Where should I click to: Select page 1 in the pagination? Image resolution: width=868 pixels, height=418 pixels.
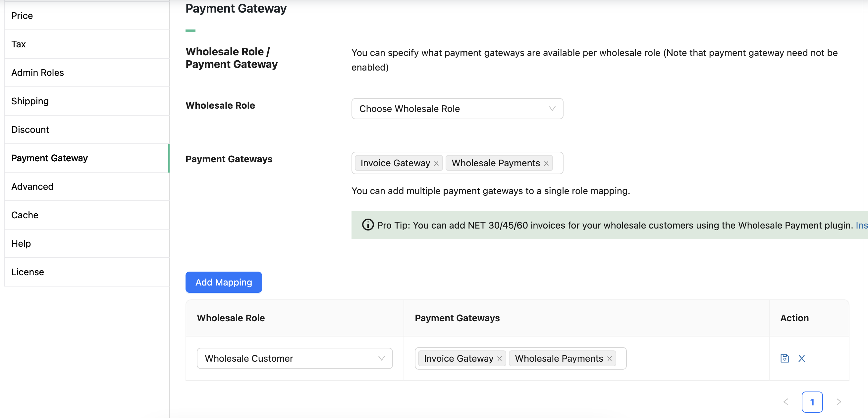click(812, 402)
